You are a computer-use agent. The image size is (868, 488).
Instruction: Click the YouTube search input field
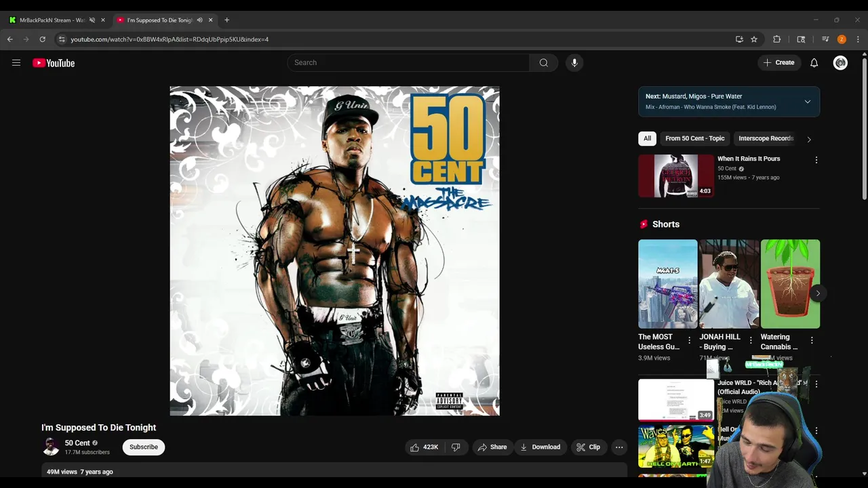coord(408,63)
